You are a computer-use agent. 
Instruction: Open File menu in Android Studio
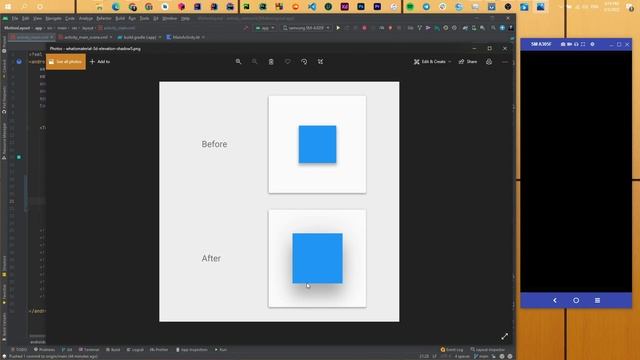pyautogui.click(x=15, y=18)
